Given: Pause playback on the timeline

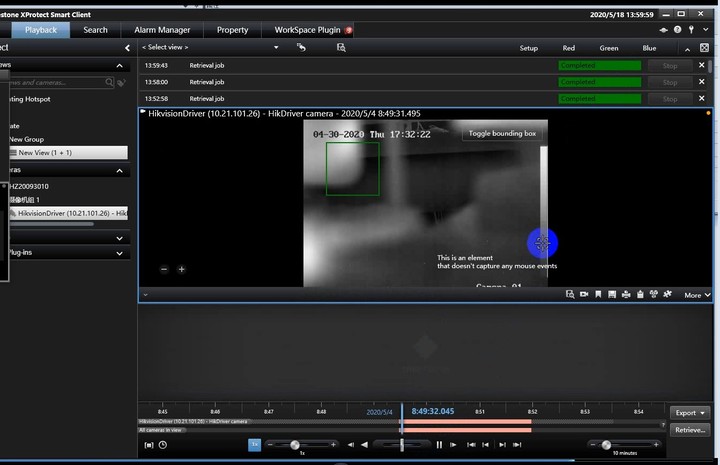Looking at the screenshot, I should (x=439, y=445).
